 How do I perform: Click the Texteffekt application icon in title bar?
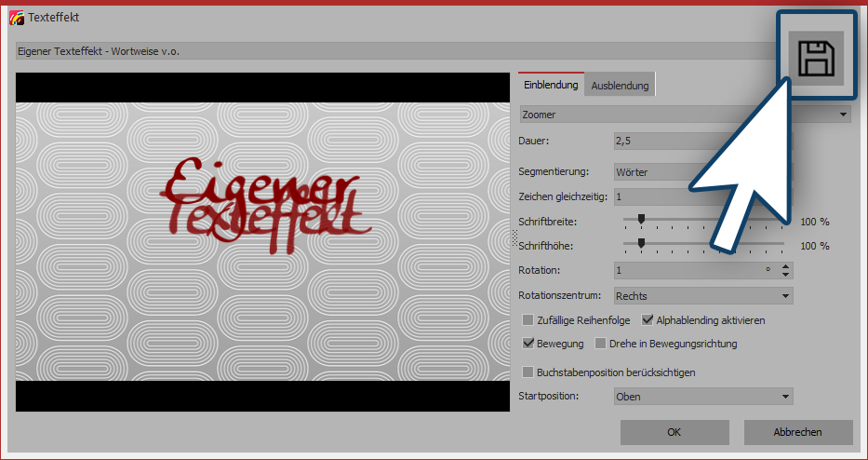click(15, 18)
